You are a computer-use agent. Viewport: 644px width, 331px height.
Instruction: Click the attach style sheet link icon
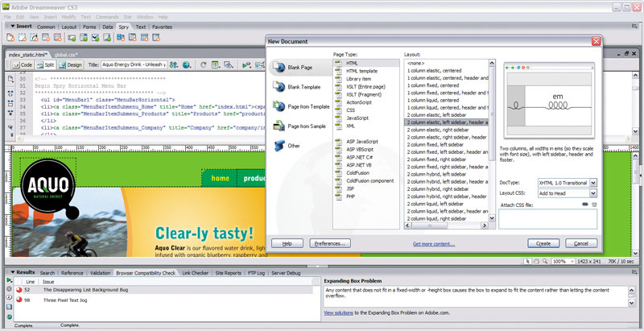click(584, 205)
